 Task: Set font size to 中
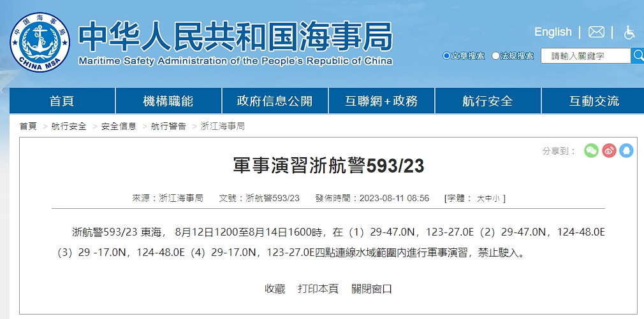click(488, 199)
